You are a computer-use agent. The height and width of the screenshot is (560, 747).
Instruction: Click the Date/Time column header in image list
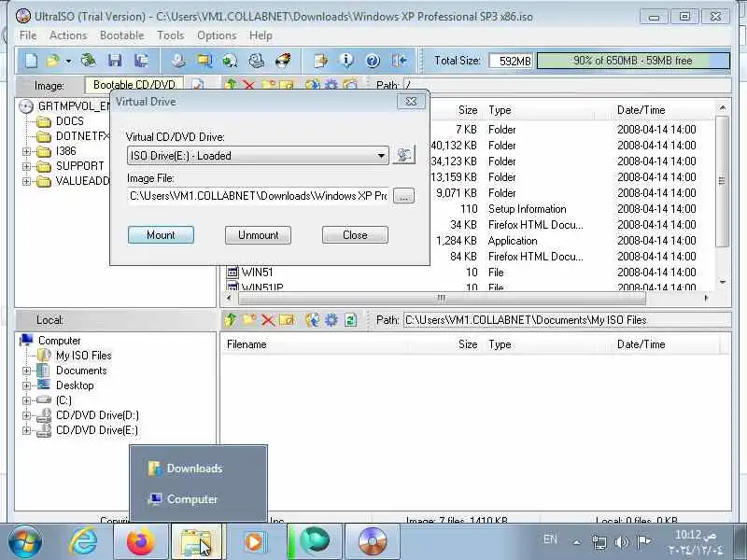[641, 110]
